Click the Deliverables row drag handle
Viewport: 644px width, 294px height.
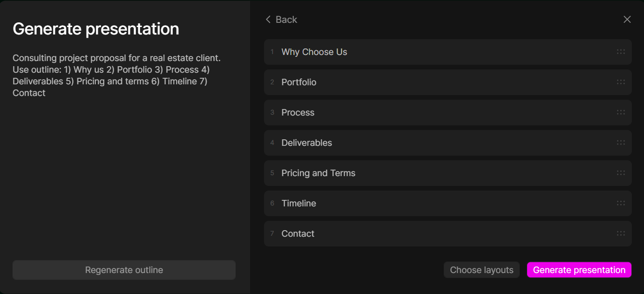click(x=621, y=143)
